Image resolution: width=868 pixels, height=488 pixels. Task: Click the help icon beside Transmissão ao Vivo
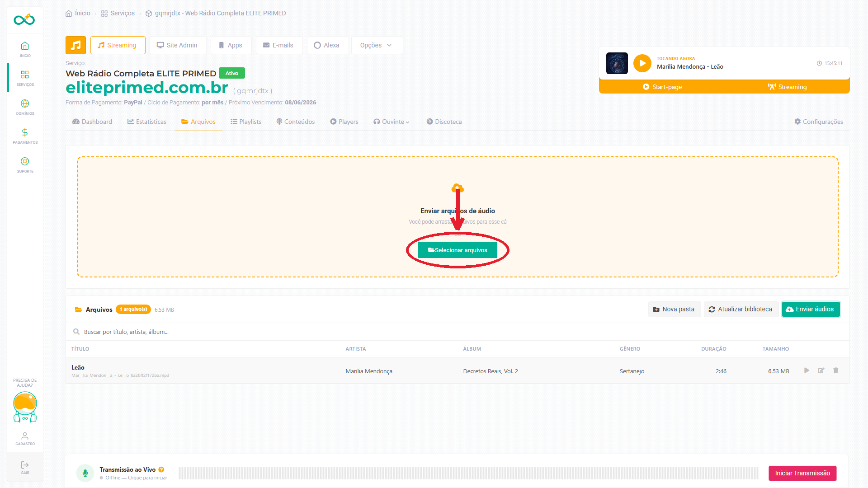[161, 469]
